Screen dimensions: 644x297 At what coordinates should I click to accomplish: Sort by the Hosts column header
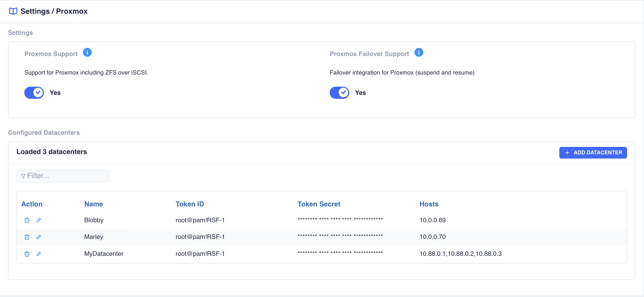(429, 204)
